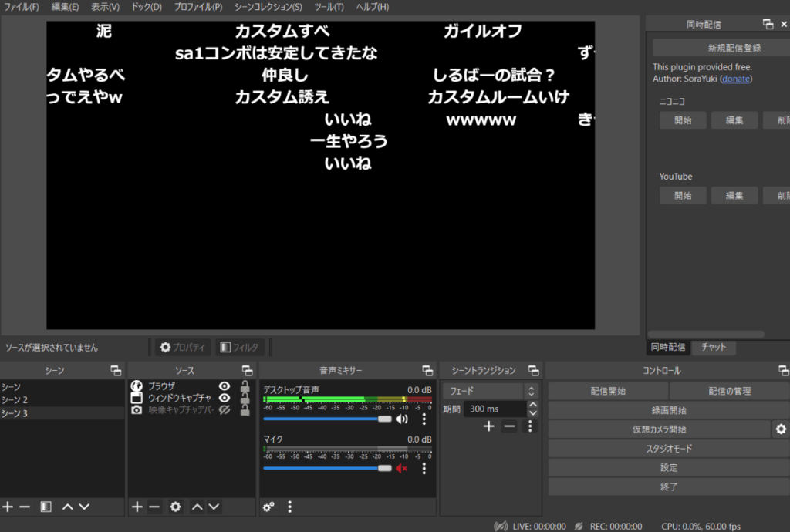Open scene filters icon in シーン toolbar
The height and width of the screenshot is (532, 790).
(46, 507)
